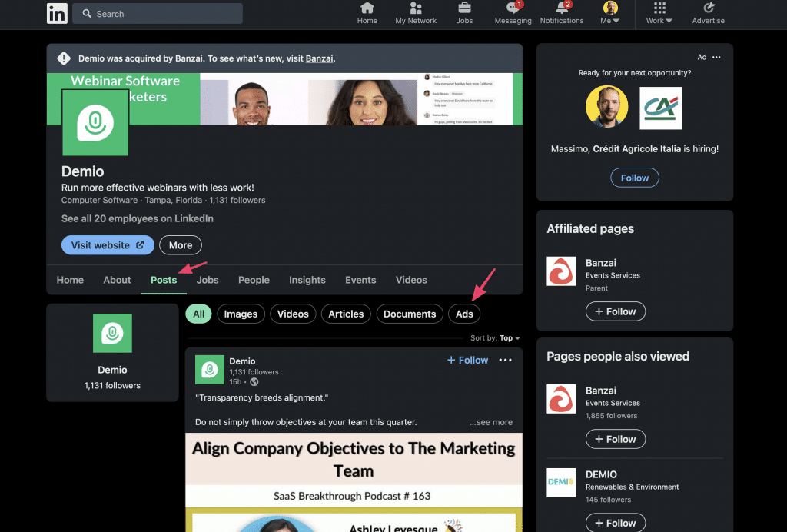Image resolution: width=787 pixels, height=532 pixels.
Task: Click the Crédit Agricole logo in ad
Action: pos(661,108)
